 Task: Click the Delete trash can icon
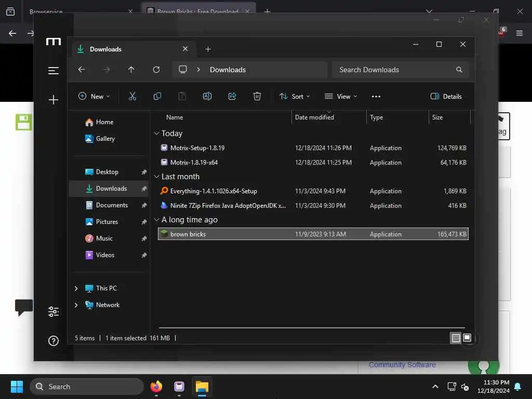[x=257, y=96]
